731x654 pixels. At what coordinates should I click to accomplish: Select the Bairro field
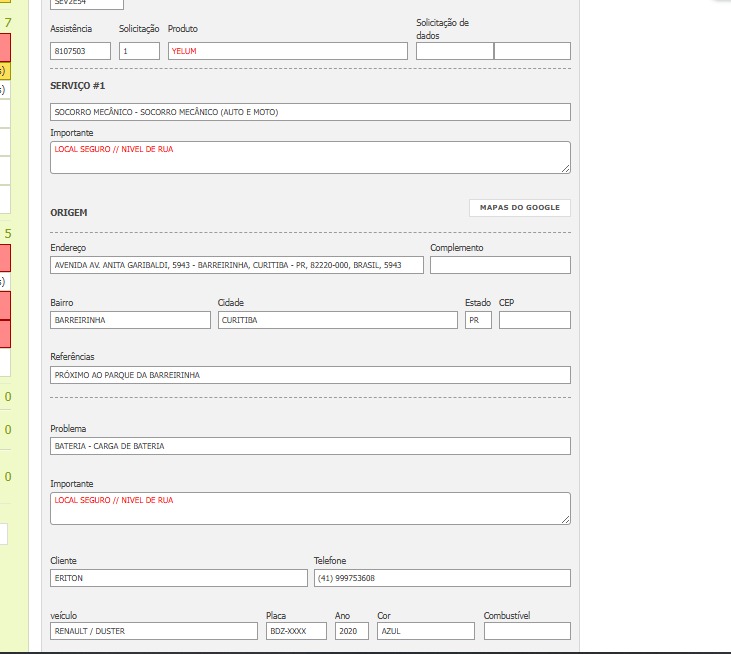pyautogui.click(x=130, y=320)
